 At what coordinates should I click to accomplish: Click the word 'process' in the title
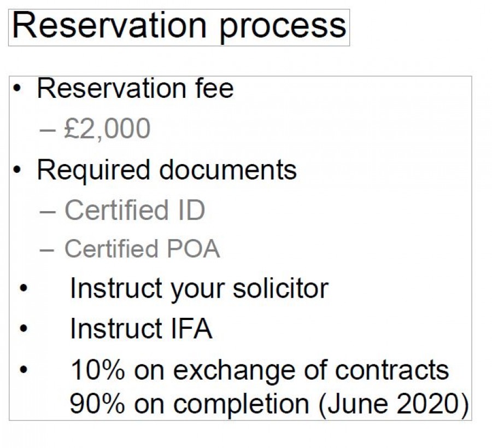[283, 29]
